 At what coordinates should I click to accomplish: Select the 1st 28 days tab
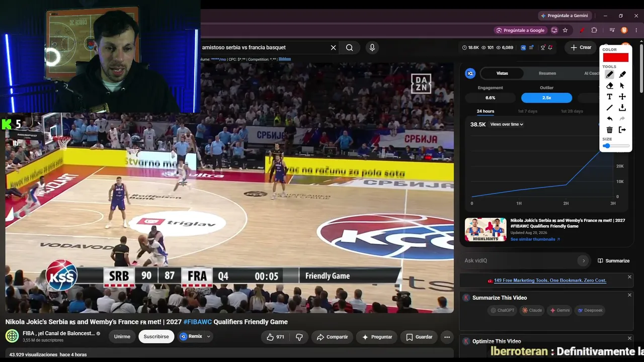(x=572, y=111)
